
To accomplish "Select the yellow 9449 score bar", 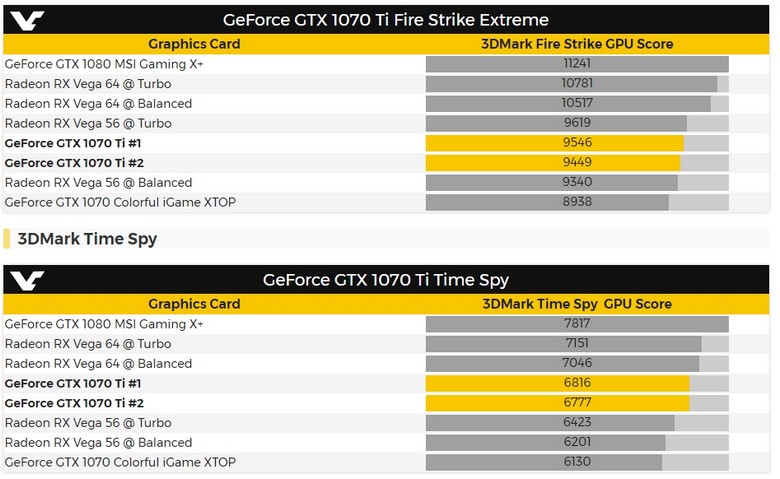I will point(553,163).
